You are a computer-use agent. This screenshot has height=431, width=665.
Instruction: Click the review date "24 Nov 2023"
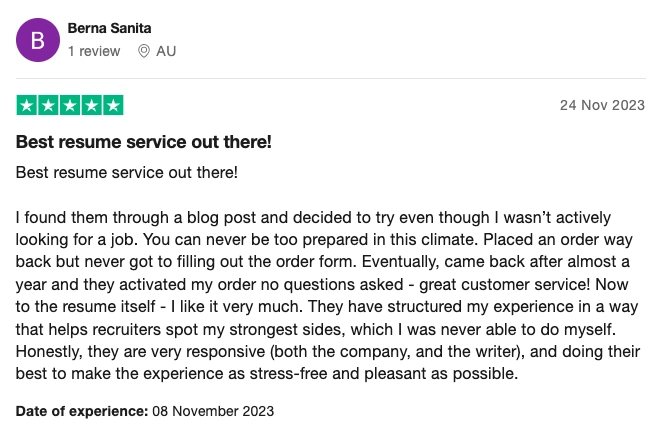pyautogui.click(x=602, y=105)
